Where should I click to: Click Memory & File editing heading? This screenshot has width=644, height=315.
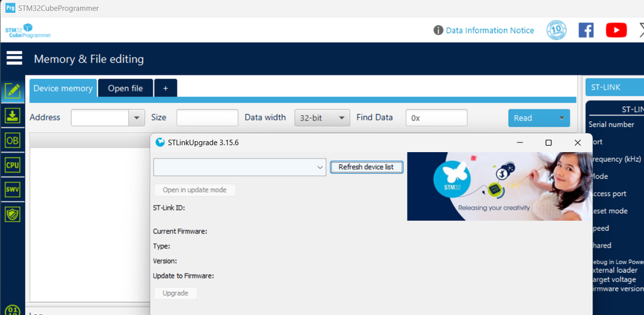[89, 59]
